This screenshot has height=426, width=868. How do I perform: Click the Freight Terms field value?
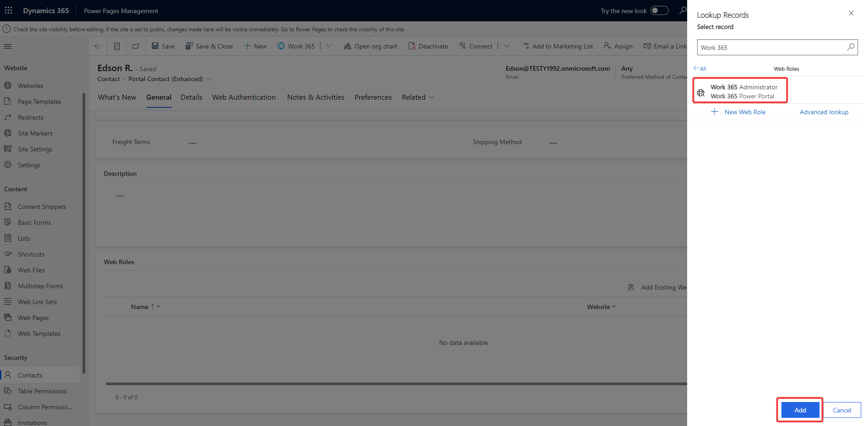coord(193,143)
